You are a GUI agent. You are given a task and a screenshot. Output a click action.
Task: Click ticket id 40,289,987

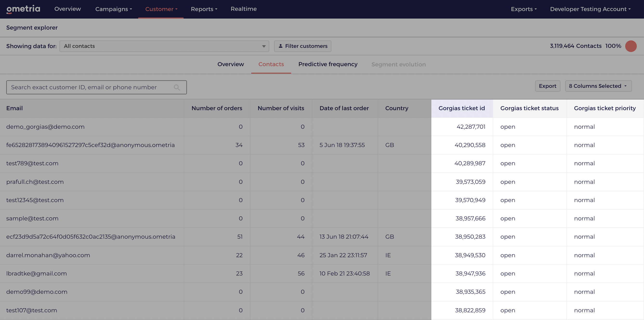click(470, 163)
